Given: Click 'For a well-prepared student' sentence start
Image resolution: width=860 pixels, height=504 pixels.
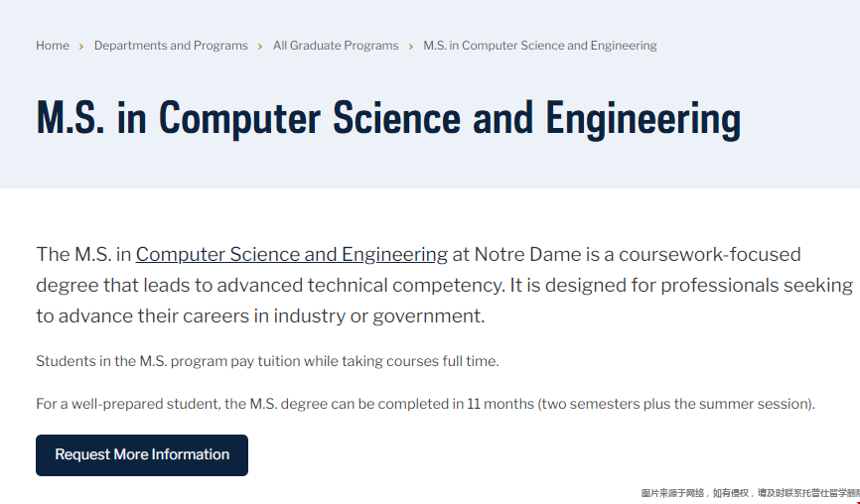Looking at the screenshot, I should [x=128, y=405].
